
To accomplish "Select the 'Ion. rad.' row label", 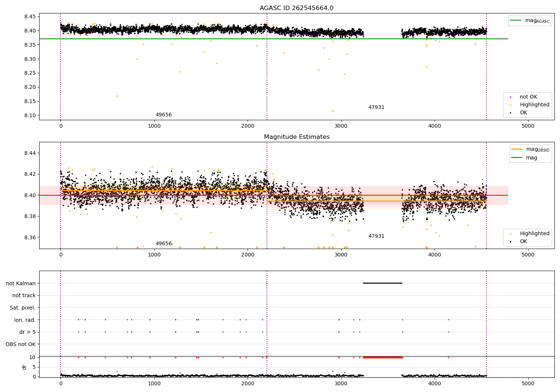I will point(25,320).
